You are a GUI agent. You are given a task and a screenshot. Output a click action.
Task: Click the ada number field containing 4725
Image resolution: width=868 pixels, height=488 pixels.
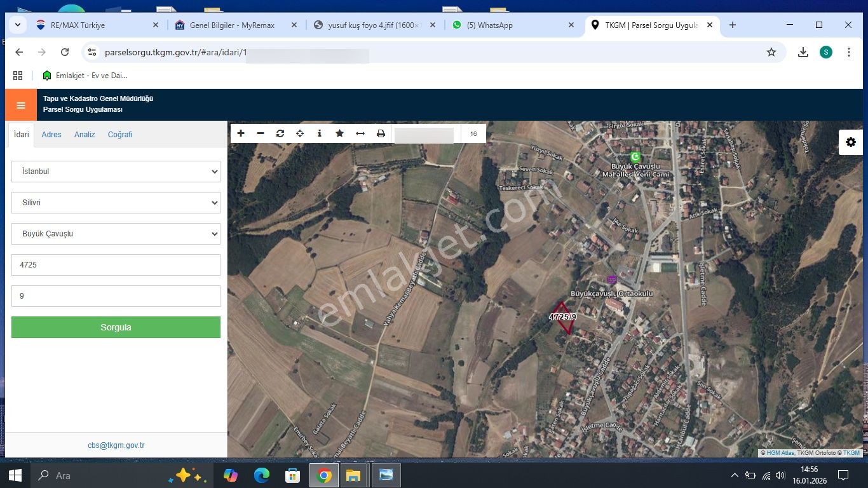click(116, 265)
